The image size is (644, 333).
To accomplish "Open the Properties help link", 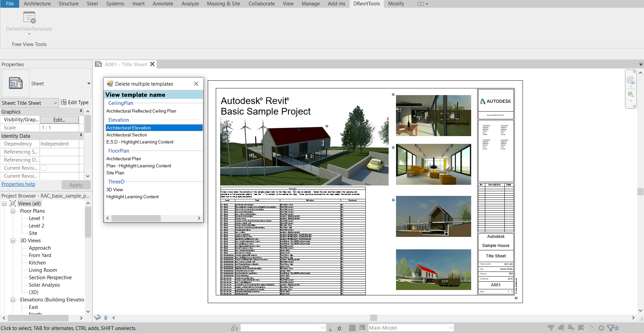I will point(18,184).
